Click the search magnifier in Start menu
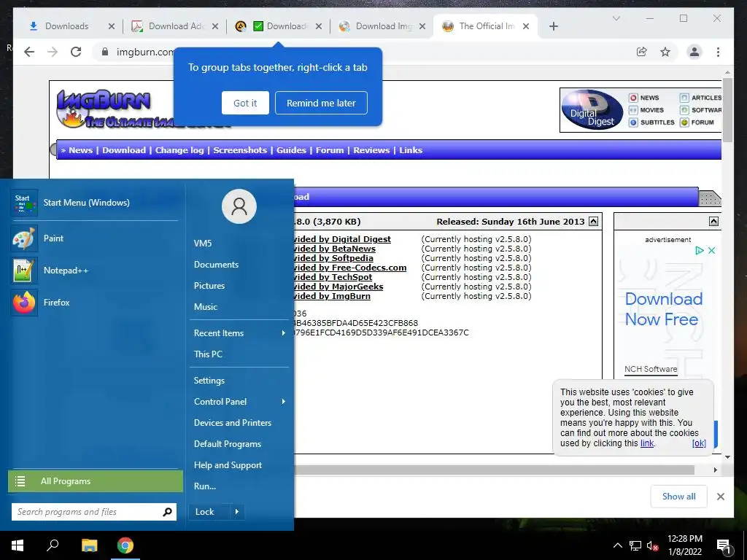Screen dimensions: 747x560 167,512
